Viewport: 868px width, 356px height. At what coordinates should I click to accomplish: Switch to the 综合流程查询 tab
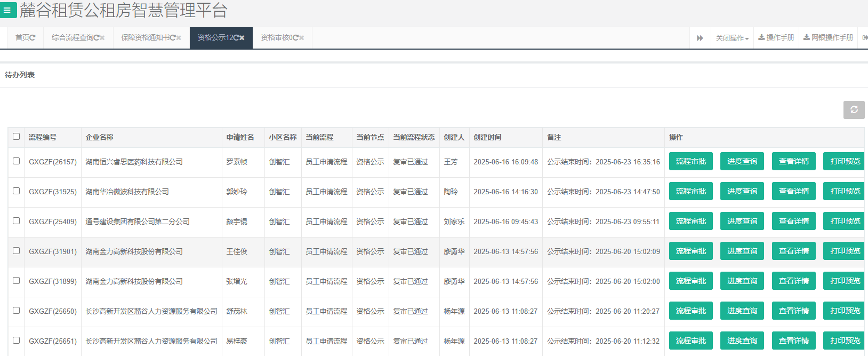[x=73, y=38]
